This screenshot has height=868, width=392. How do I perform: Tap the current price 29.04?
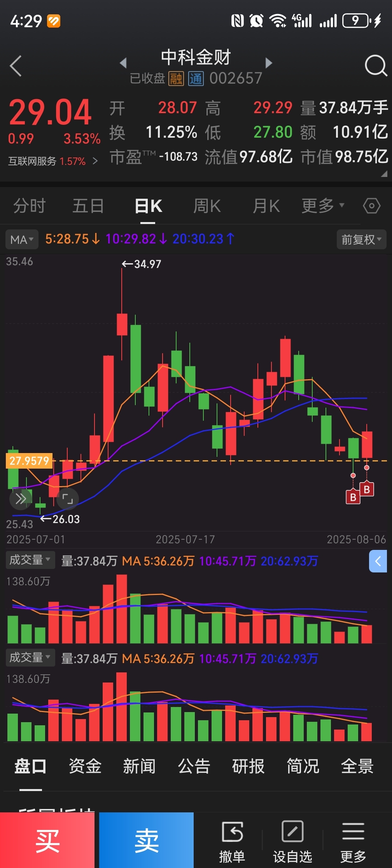50,112
